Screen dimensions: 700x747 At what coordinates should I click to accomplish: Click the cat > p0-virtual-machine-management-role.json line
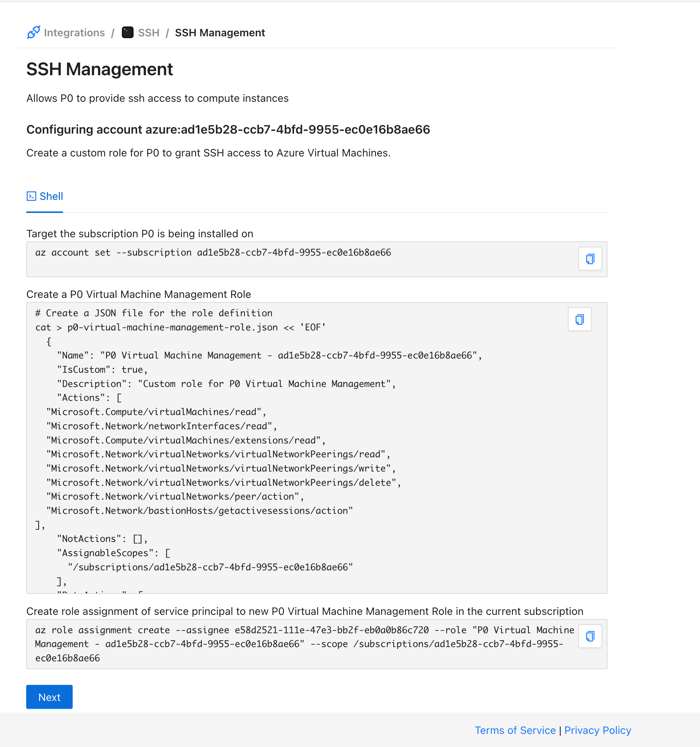(x=181, y=327)
